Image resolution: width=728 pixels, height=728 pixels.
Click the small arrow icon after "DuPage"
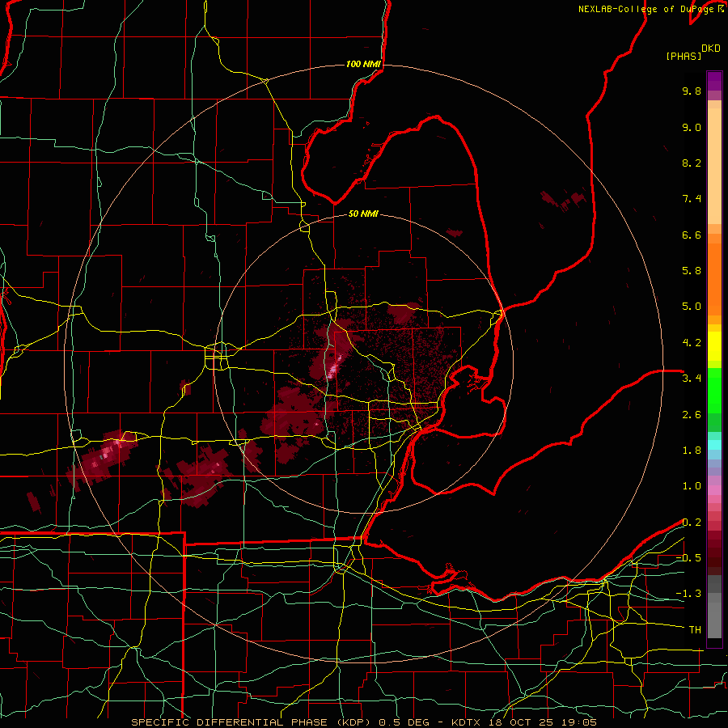(x=721, y=9)
